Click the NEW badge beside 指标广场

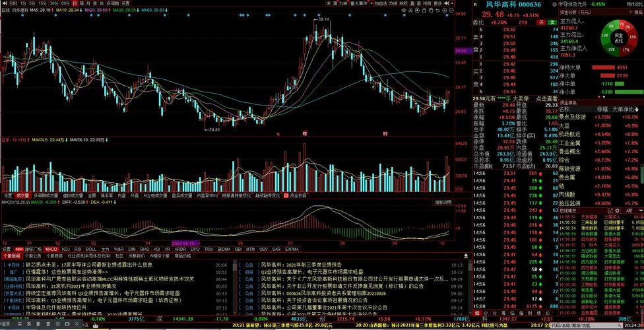pyautogui.click(x=19, y=249)
